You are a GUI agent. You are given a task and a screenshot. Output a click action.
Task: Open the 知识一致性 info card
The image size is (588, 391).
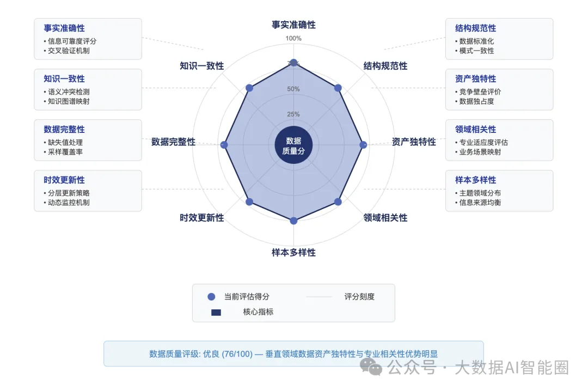coord(88,89)
